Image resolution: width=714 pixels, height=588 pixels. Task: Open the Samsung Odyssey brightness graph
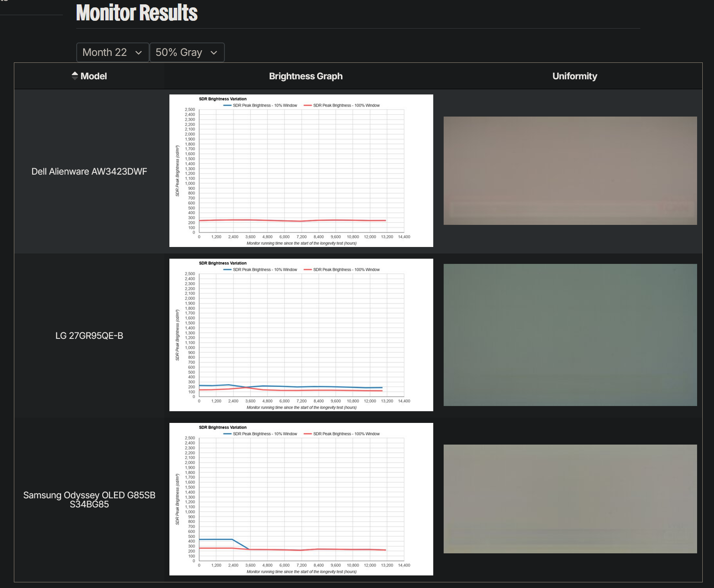tap(301, 499)
